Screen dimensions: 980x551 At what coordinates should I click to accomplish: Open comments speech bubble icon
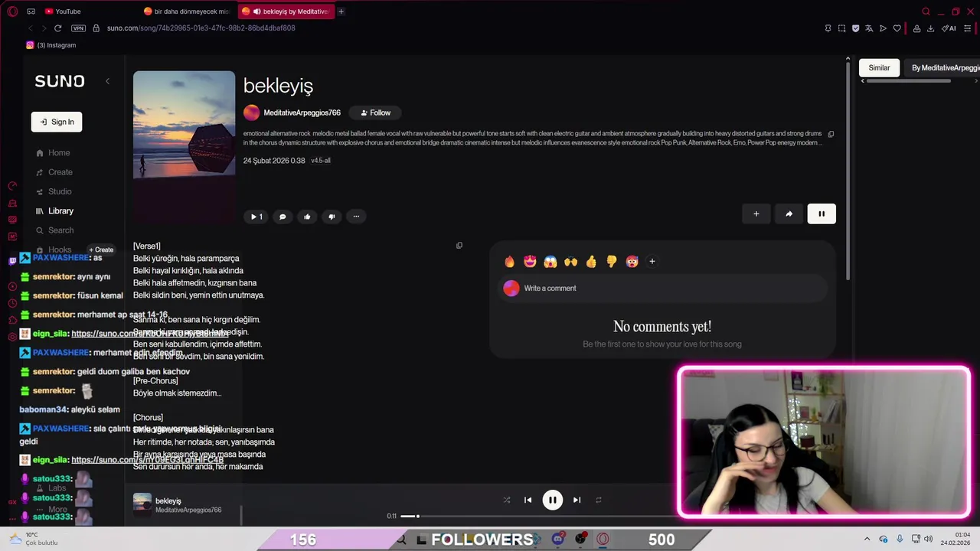283,217
